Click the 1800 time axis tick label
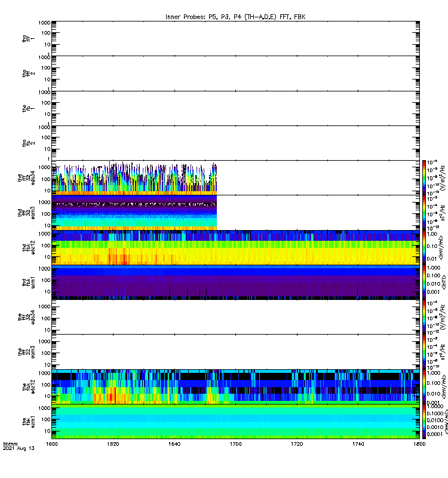 pos(419,444)
